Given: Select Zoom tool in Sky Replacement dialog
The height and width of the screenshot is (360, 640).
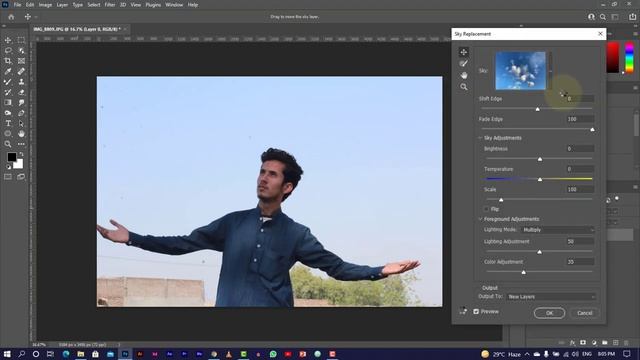Looking at the screenshot, I should 464,87.
